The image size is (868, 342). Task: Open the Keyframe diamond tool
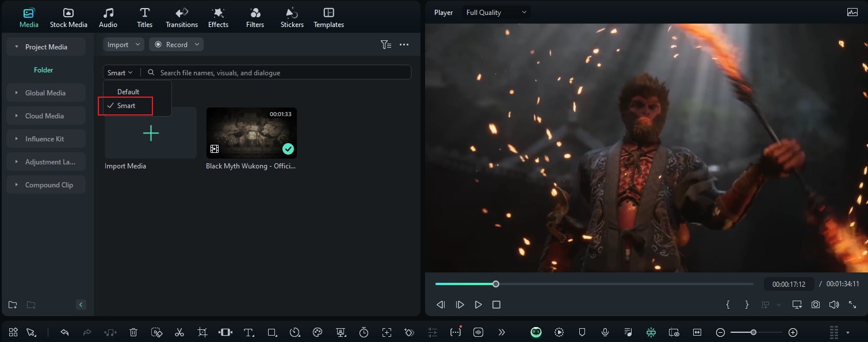tap(409, 332)
